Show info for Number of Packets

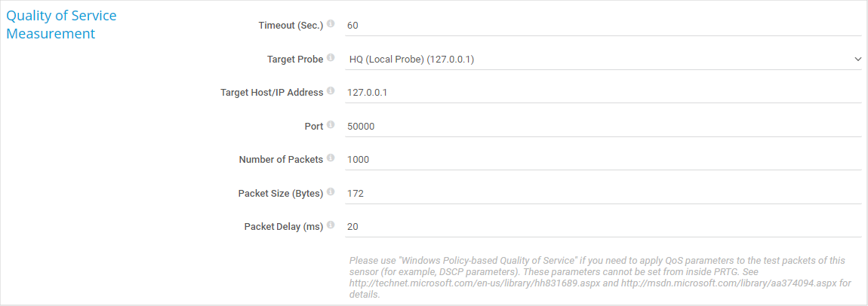coord(331,159)
